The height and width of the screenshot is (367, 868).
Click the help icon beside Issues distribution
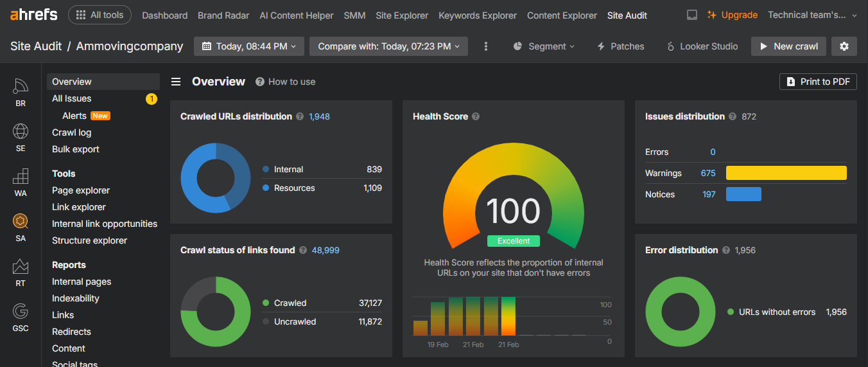[732, 116]
